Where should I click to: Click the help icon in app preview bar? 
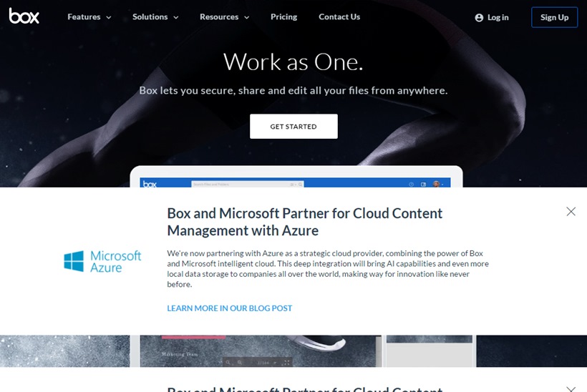click(x=411, y=185)
